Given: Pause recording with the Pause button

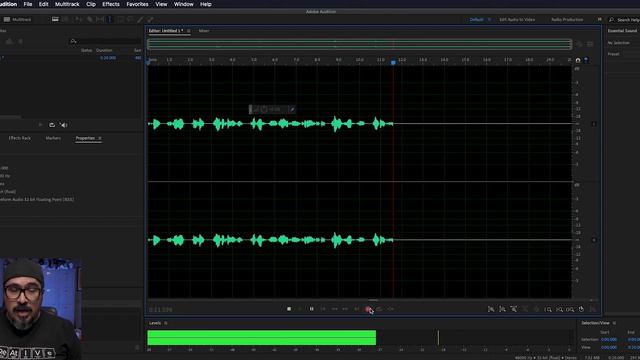Looking at the screenshot, I should click(x=311, y=309).
